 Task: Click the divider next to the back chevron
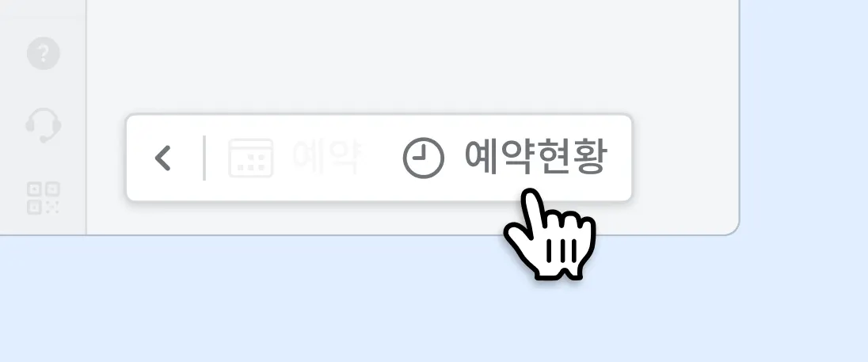(x=204, y=158)
